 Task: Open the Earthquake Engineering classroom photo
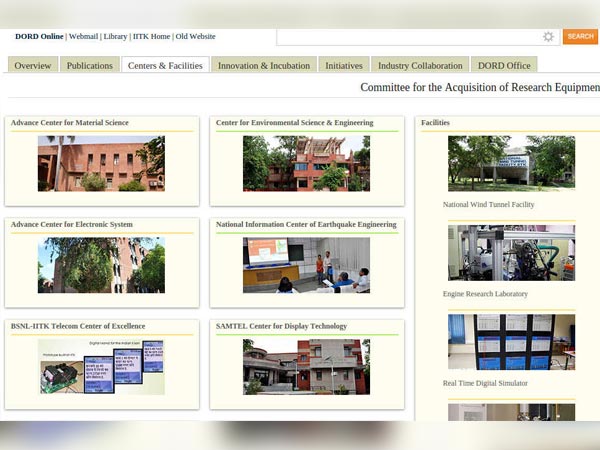307,265
